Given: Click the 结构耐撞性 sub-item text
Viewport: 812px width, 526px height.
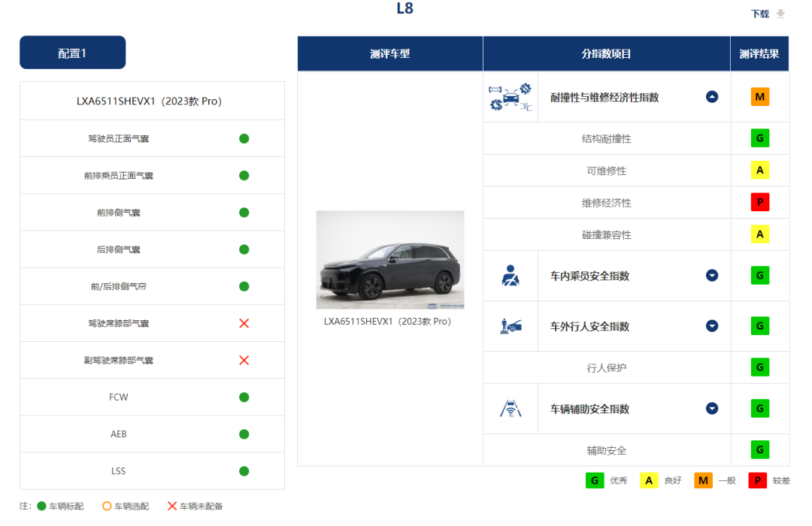Looking at the screenshot, I should [x=607, y=139].
